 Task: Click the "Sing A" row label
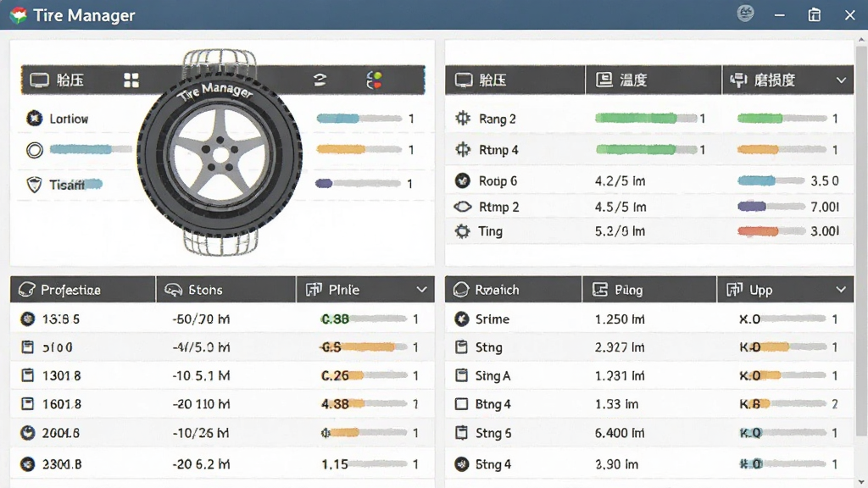click(492, 375)
